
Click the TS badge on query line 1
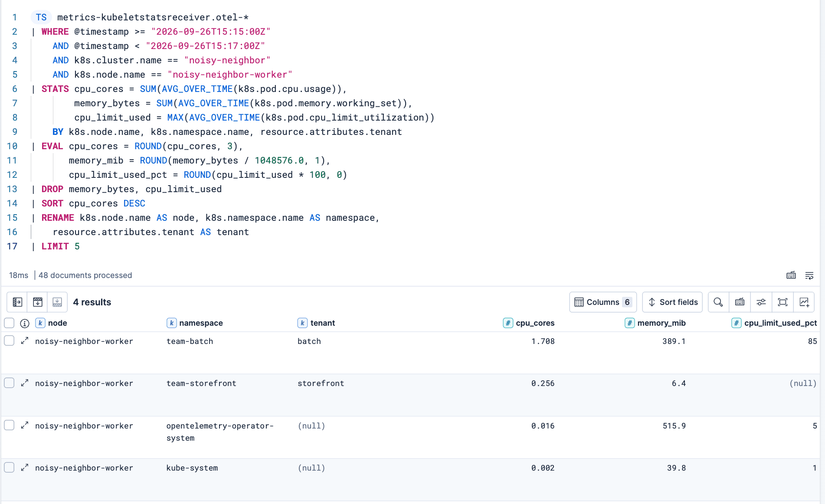[41, 17]
